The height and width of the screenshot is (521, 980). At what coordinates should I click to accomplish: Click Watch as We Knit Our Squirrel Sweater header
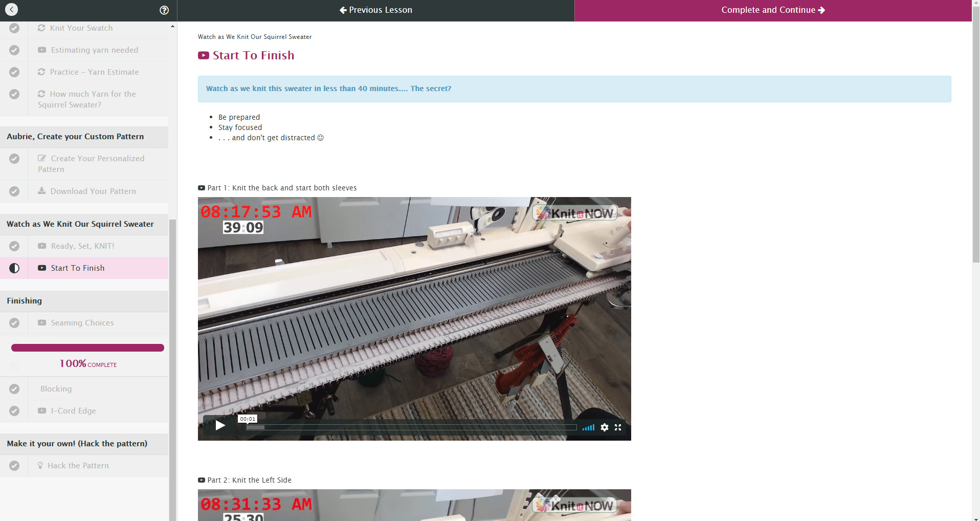pyautogui.click(x=84, y=224)
